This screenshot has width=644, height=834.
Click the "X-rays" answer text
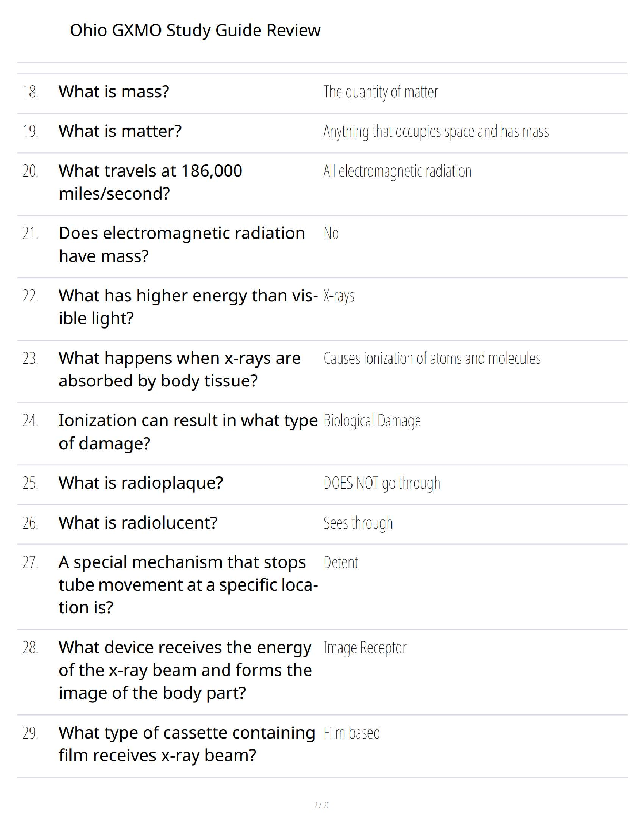click(x=339, y=296)
